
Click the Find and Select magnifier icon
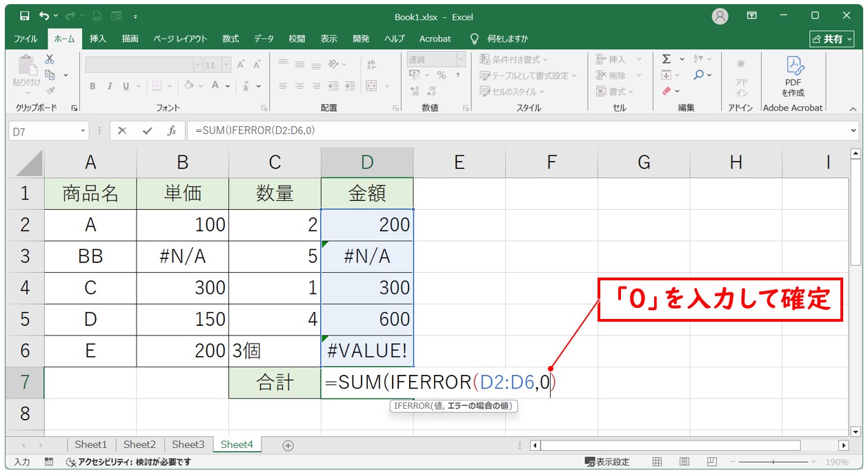coord(699,75)
